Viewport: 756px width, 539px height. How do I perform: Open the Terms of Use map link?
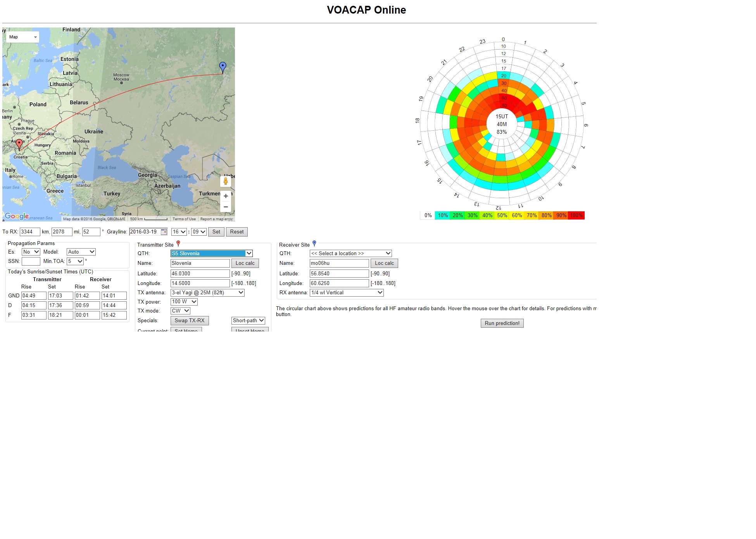click(184, 219)
